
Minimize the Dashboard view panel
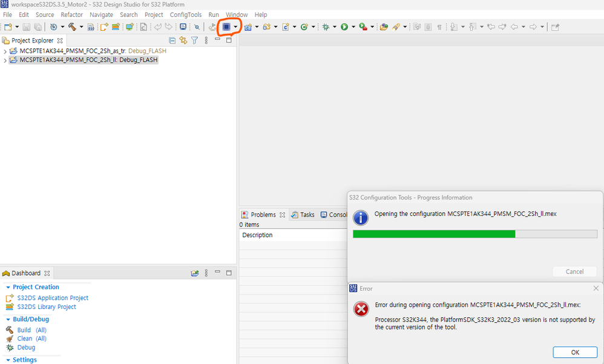pos(217,271)
